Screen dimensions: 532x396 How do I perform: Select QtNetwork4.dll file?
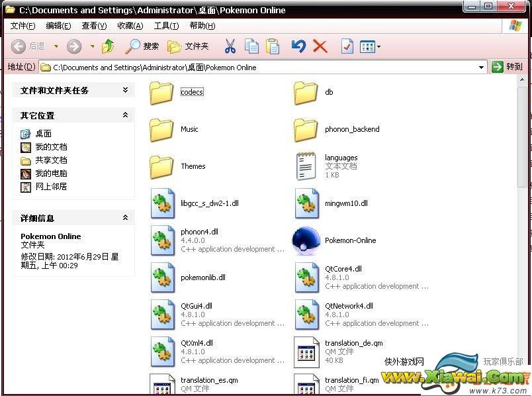362,315
